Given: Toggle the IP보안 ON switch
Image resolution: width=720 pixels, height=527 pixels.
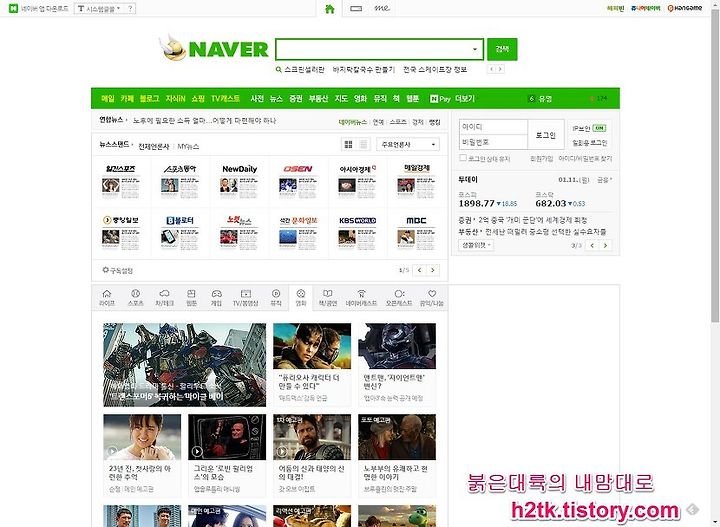Looking at the screenshot, I should tap(599, 128).
